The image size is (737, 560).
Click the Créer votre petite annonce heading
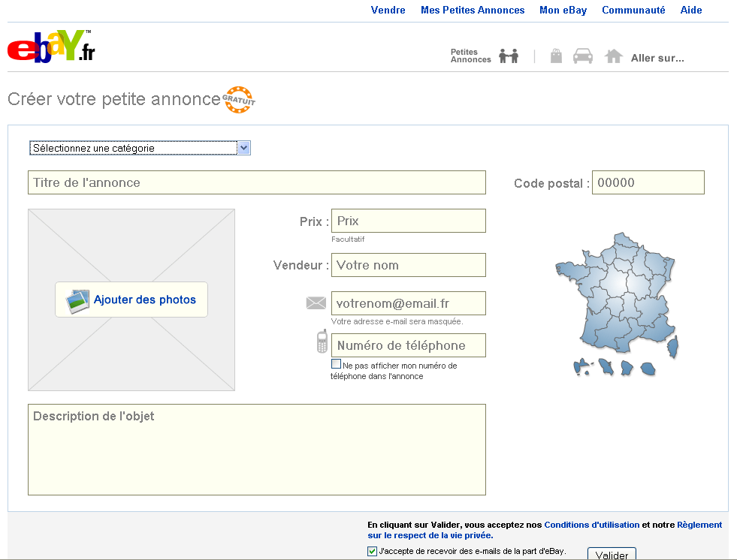[x=114, y=99]
